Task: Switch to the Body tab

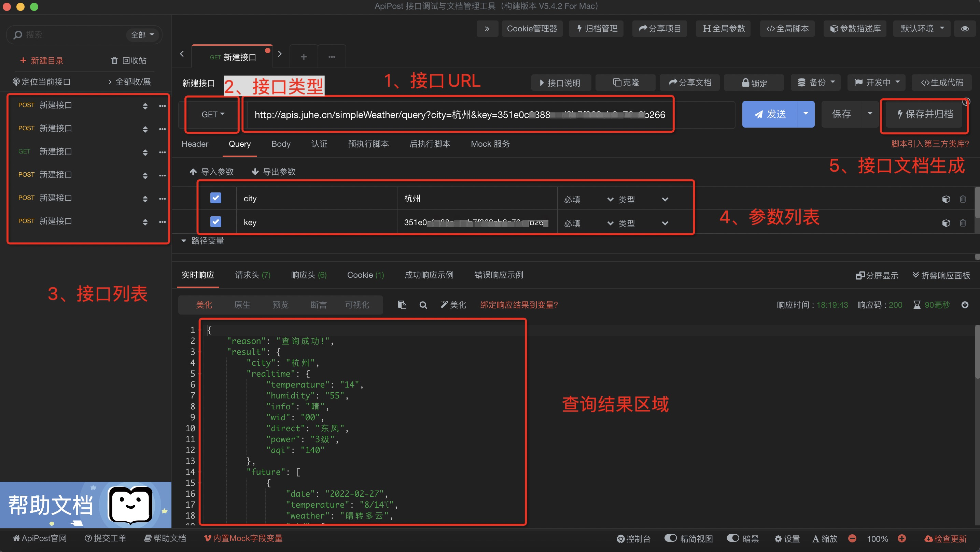Action: (281, 144)
